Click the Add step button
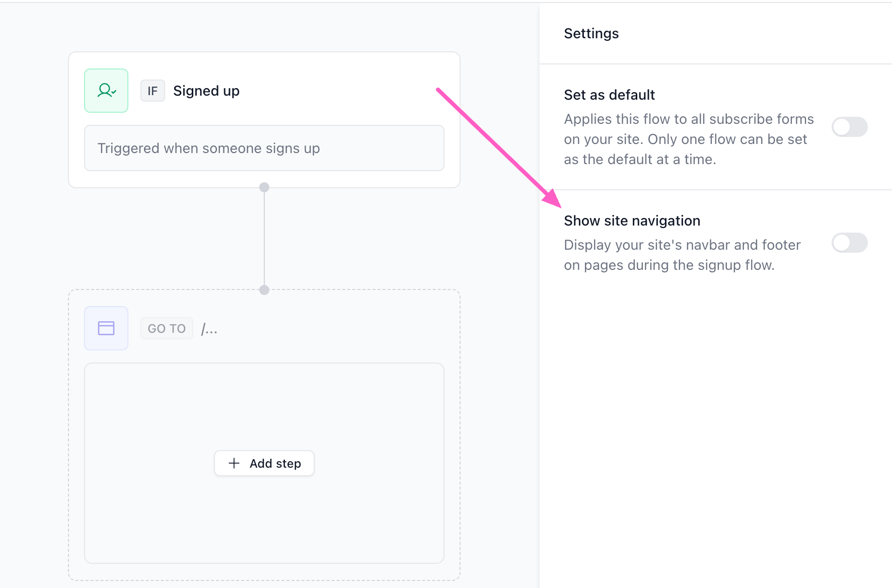 point(264,463)
